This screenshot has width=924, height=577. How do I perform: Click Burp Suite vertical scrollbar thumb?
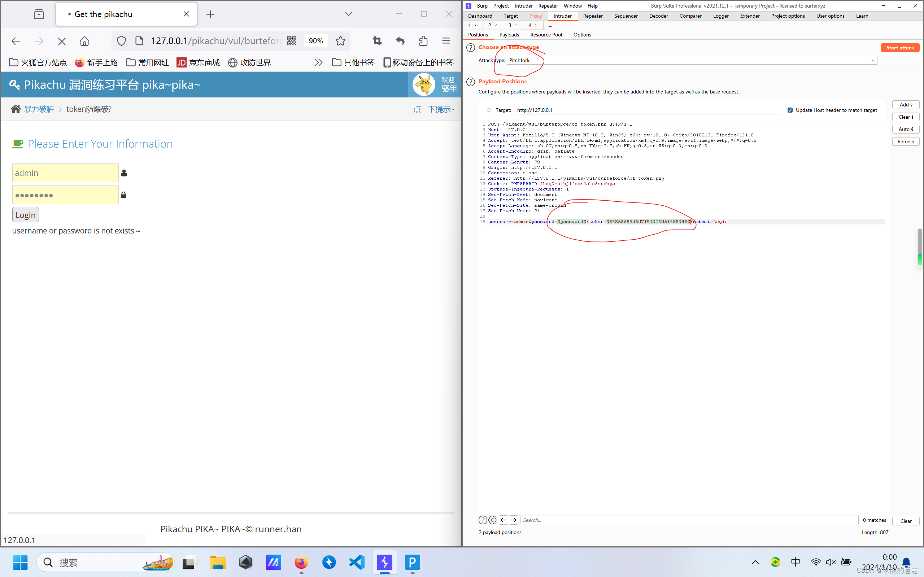(x=920, y=247)
